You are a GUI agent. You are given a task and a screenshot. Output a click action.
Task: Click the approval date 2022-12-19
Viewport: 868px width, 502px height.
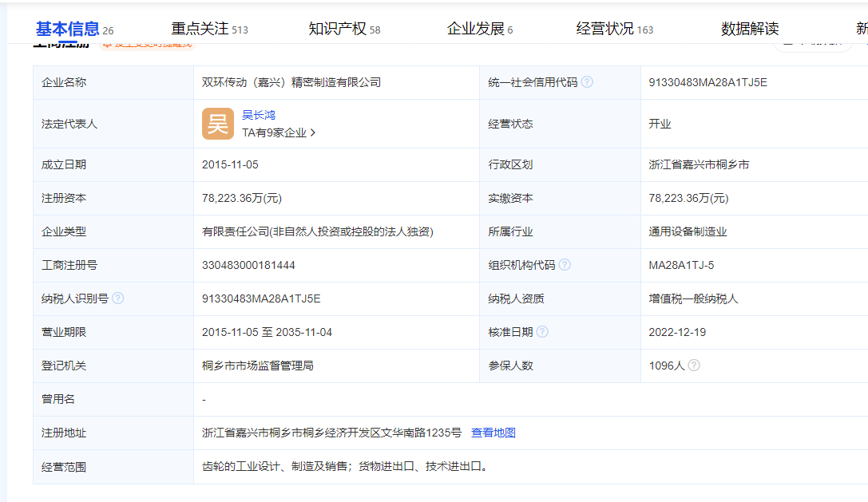[x=677, y=332]
